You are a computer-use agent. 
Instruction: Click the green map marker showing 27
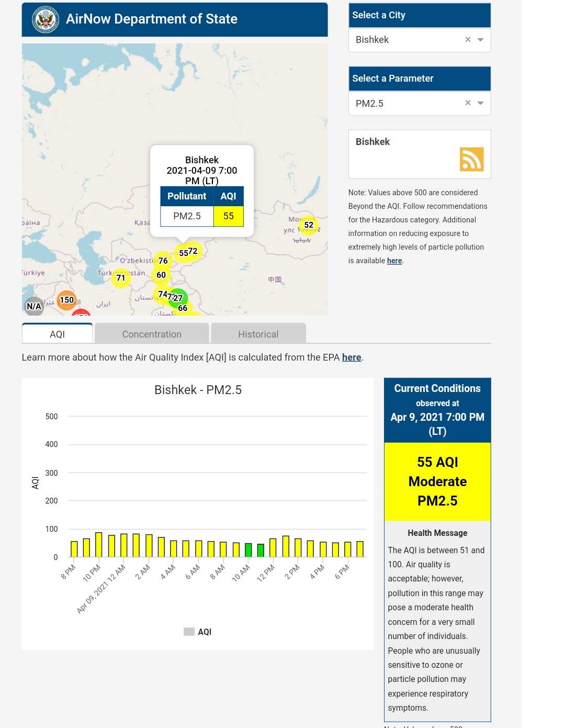coord(178,298)
